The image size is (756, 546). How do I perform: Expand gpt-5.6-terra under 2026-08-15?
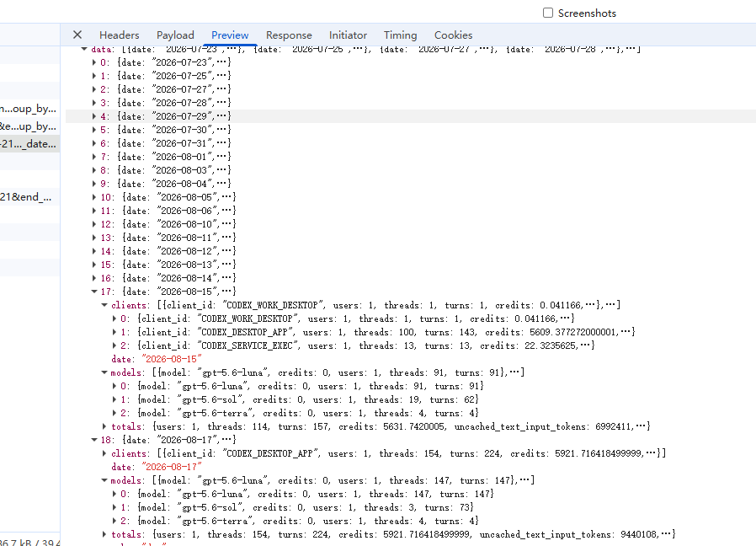coord(114,413)
